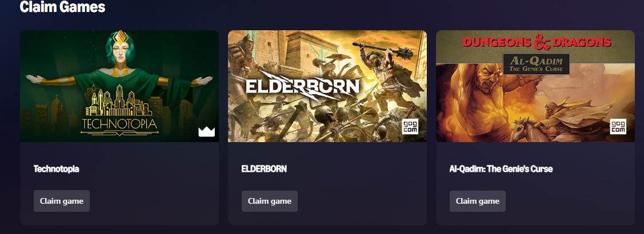Click the GOG.com badge on Al-Qadim artwork
Image resolution: width=644 pixels, height=234 pixels.
(618, 127)
